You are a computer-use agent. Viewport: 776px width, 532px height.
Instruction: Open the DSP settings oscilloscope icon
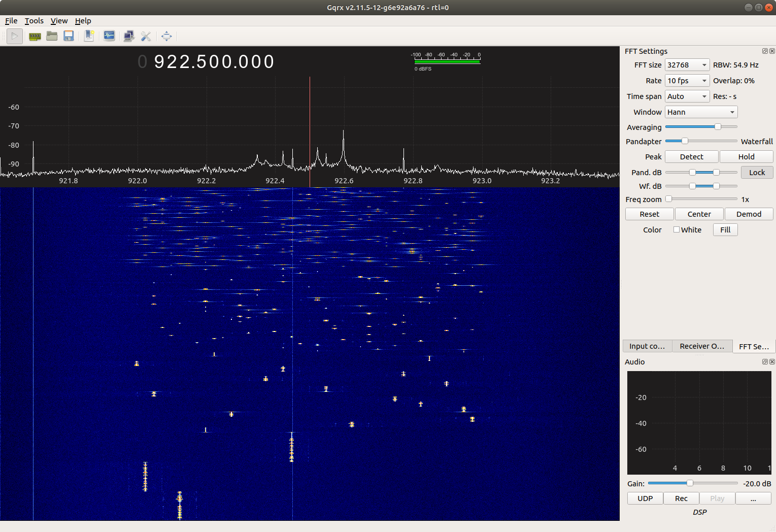(109, 36)
